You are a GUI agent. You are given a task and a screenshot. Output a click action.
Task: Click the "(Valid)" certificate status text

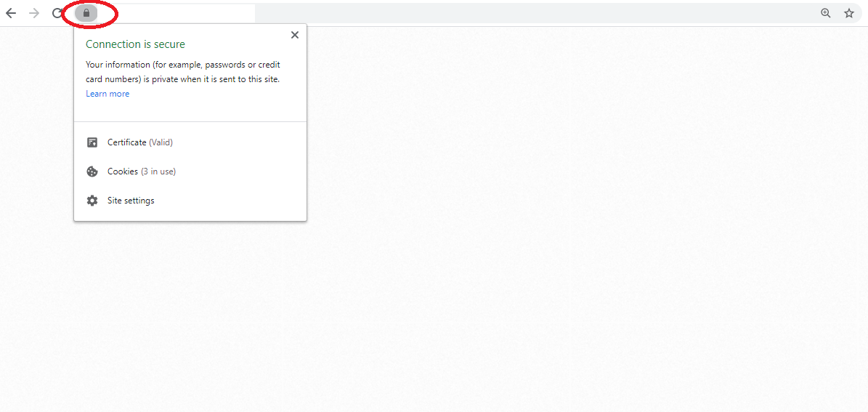point(161,142)
